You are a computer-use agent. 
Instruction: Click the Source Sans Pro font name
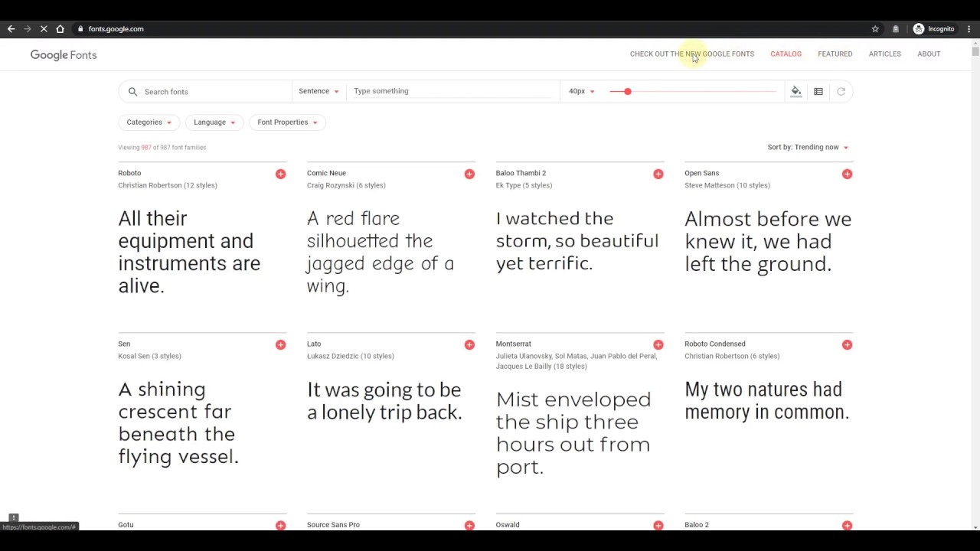pos(333,525)
